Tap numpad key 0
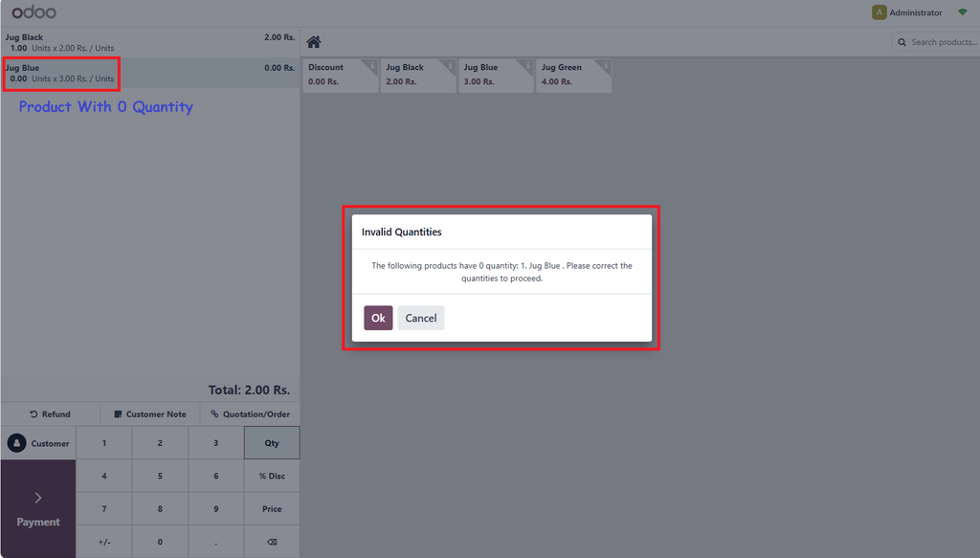This screenshot has height=558, width=980. click(x=160, y=542)
